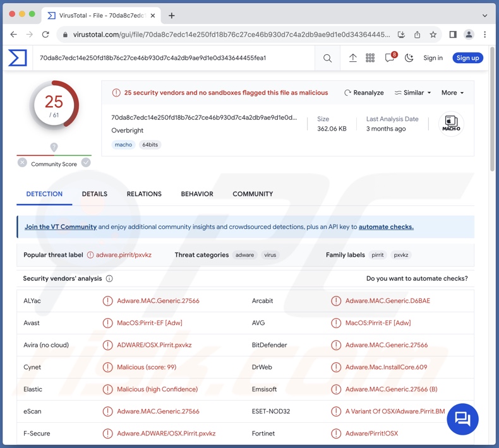The height and width of the screenshot is (448, 499).
Task: Click the Mach-O file type icon
Action: click(451, 124)
